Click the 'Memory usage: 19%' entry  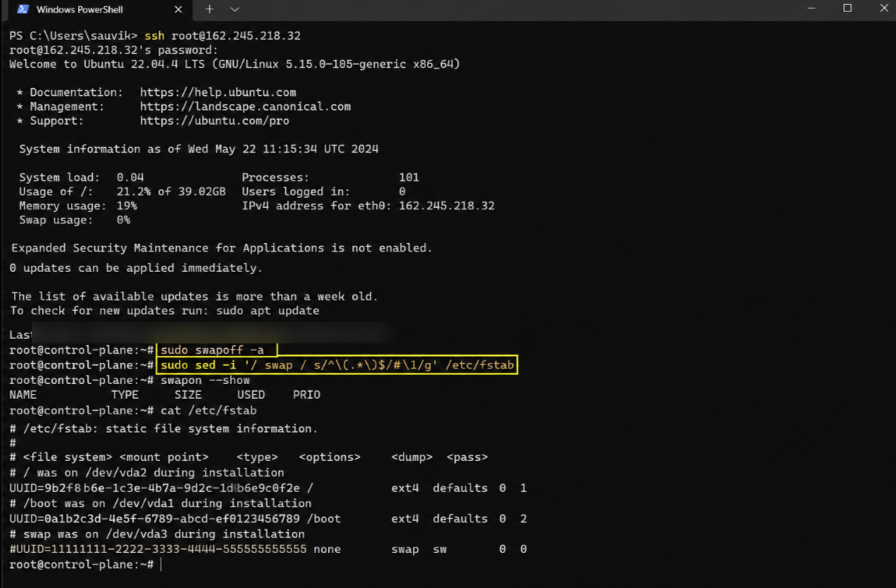tap(78, 206)
